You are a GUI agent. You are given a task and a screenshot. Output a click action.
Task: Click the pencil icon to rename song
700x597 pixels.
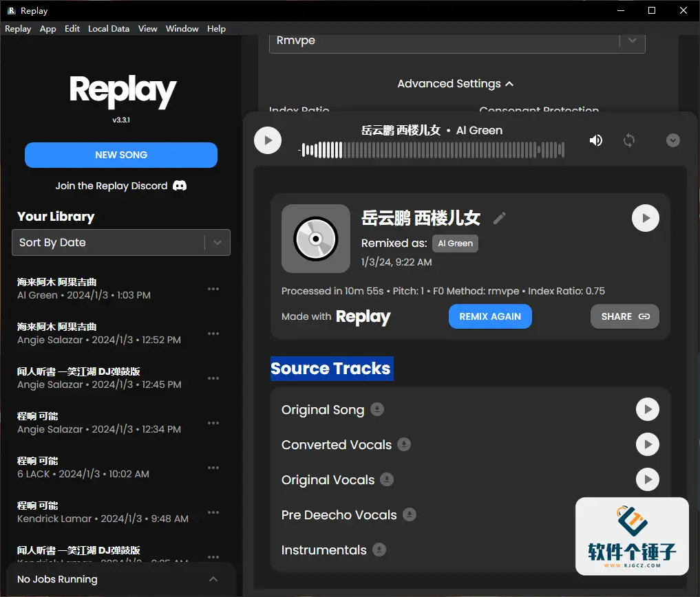point(500,218)
